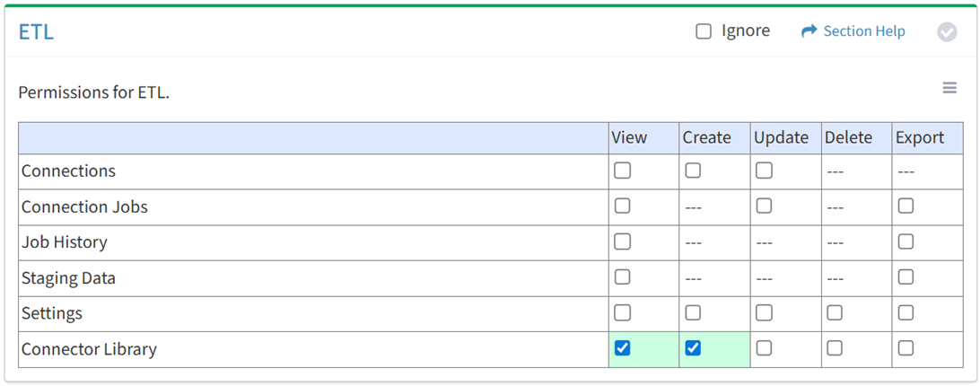Screen dimensions: 980x386
Task: Check View permission for Job History
Action: 622,241
